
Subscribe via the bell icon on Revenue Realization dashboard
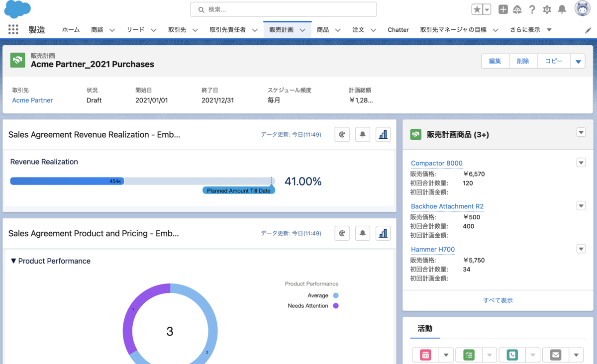click(x=362, y=134)
